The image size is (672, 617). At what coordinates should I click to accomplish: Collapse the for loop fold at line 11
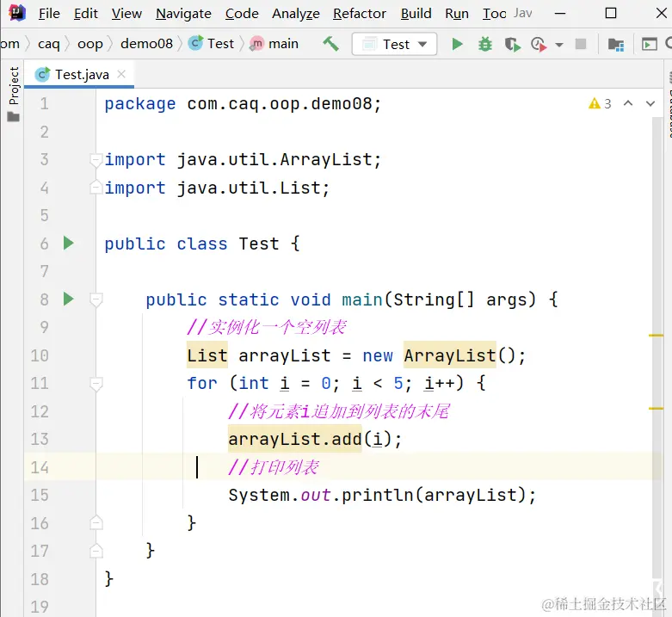pyautogui.click(x=96, y=384)
